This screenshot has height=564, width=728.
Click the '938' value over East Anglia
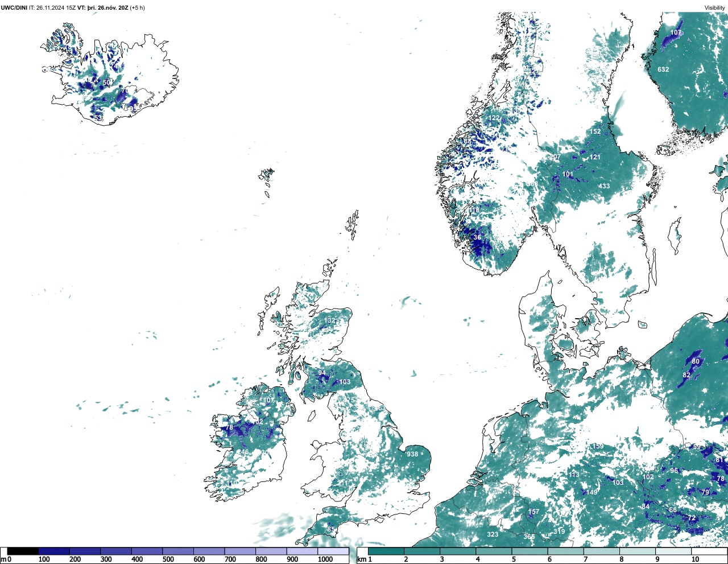pyautogui.click(x=412, y=454)
